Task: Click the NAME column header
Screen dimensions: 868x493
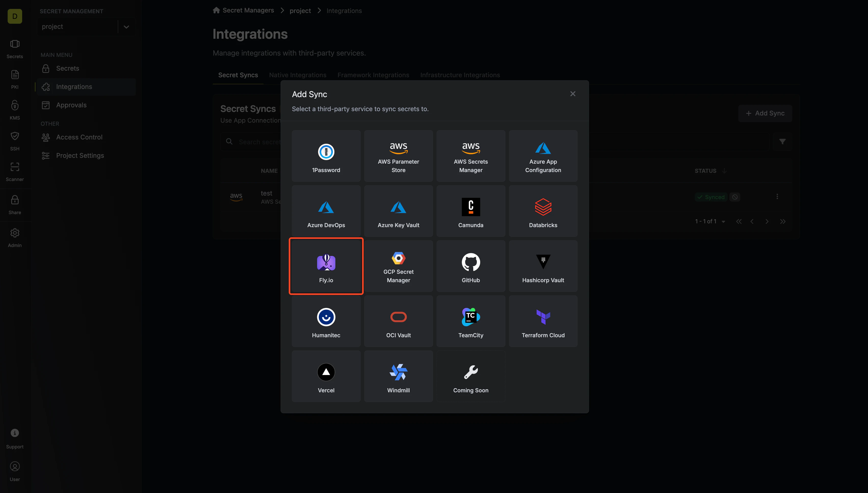Action: click(x=269, y=171)
